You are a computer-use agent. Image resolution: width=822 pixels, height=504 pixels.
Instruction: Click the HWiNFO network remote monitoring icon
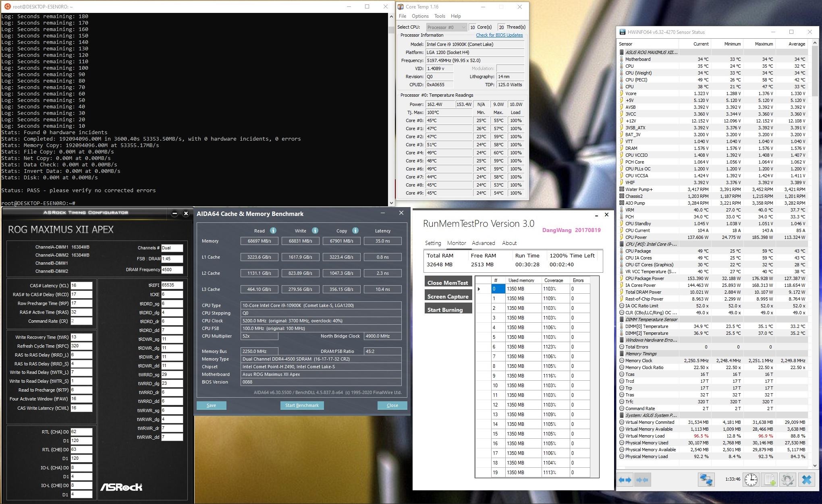pos(706,479)
